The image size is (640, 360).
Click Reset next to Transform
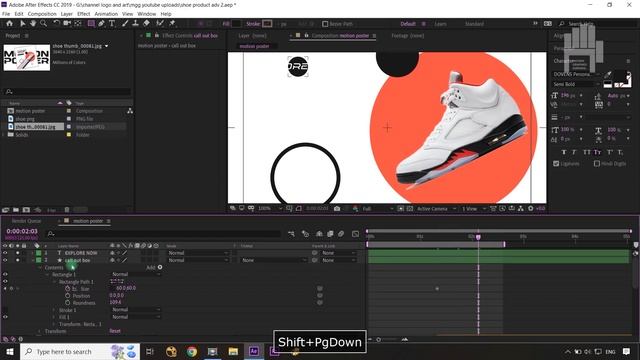tap(115, 331)
